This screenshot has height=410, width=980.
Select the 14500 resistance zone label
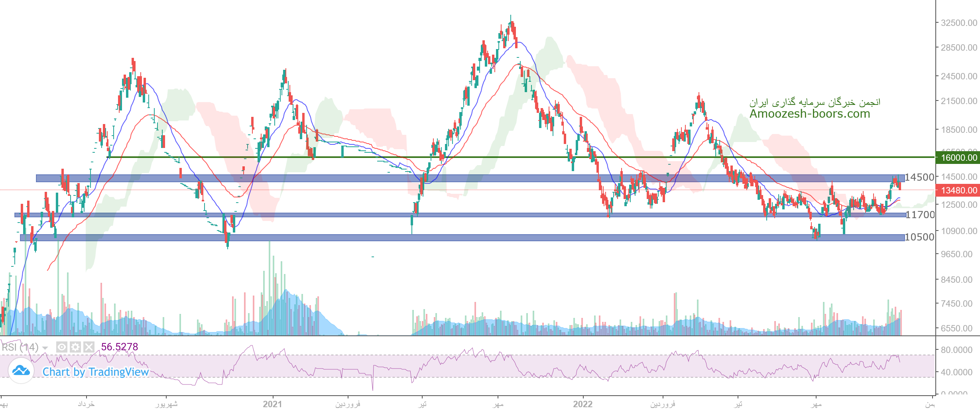point(919,177)
